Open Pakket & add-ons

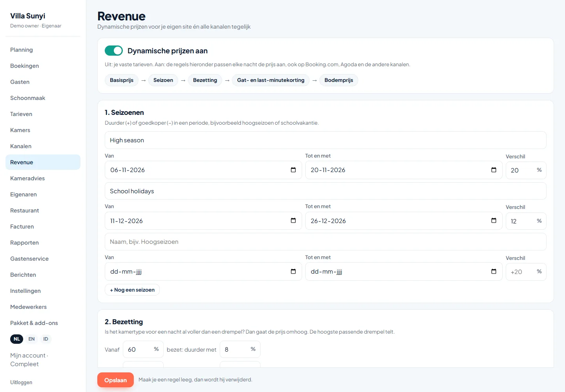(x=43, y=323)
